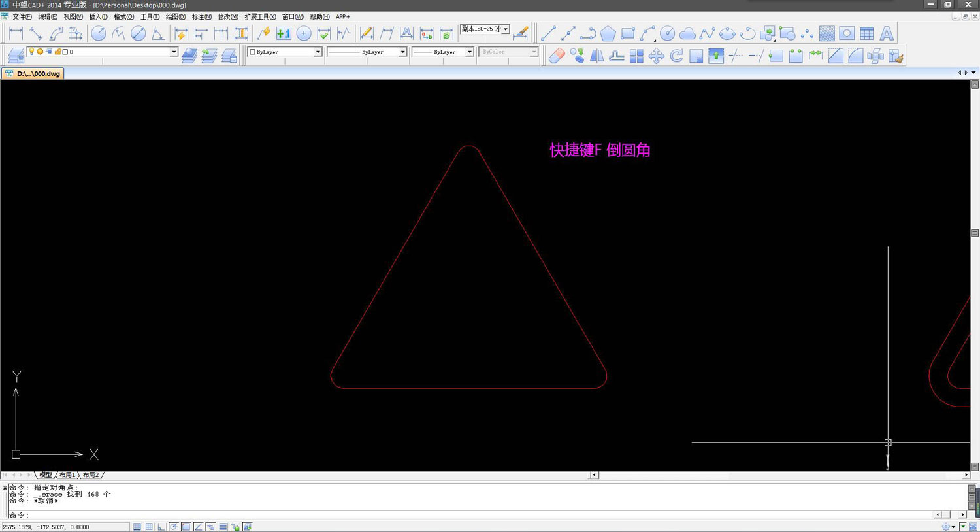Select the Extend tool
The height and width of the screenshot is (532, 980).
[x=756, y=56]
